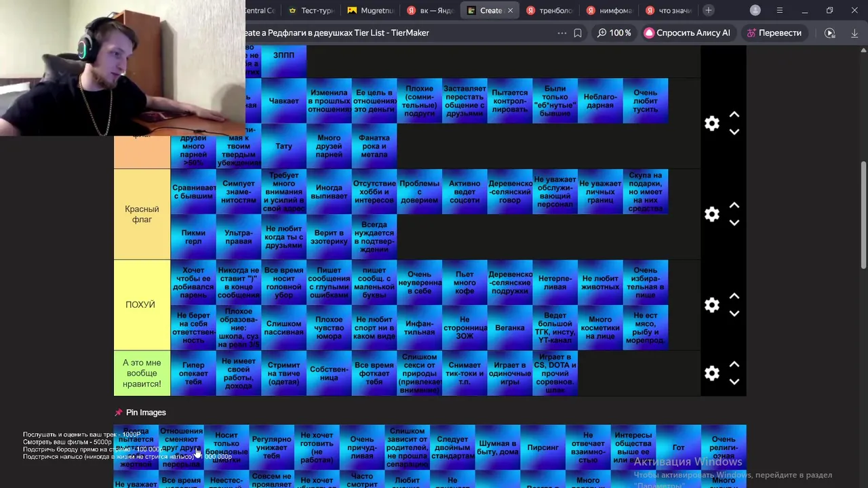Click the browser page vertical scrollbar
The image size is (868, 488).
[x=863, y=216]
